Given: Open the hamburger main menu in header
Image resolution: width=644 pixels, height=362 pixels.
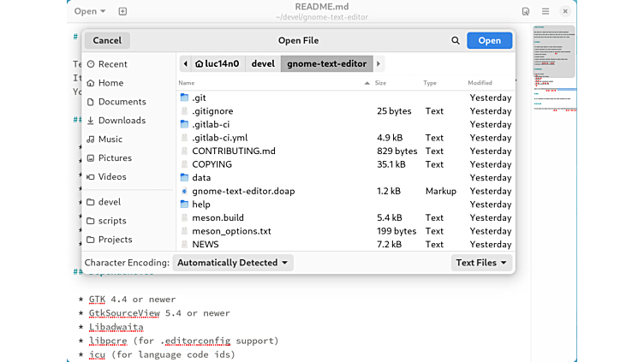Looking at the screenshot, I should pos(546,11).
